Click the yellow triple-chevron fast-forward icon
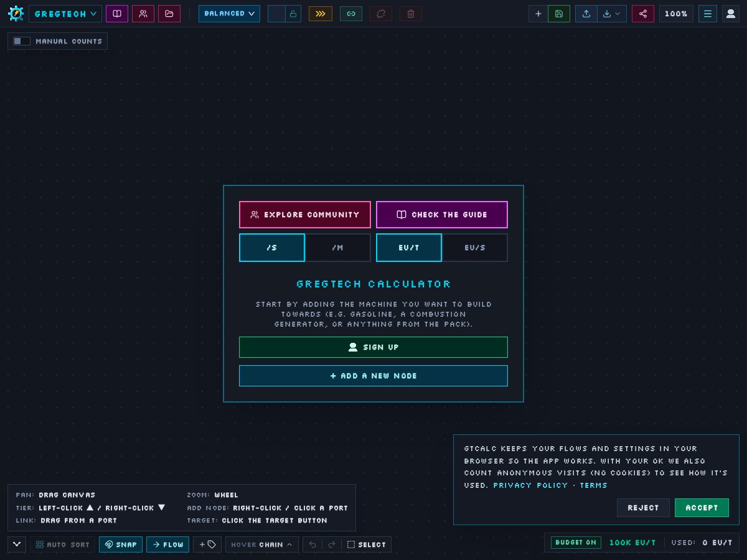Image resolution: width=747 pixels, height=560 pixels. click(321, 14)
